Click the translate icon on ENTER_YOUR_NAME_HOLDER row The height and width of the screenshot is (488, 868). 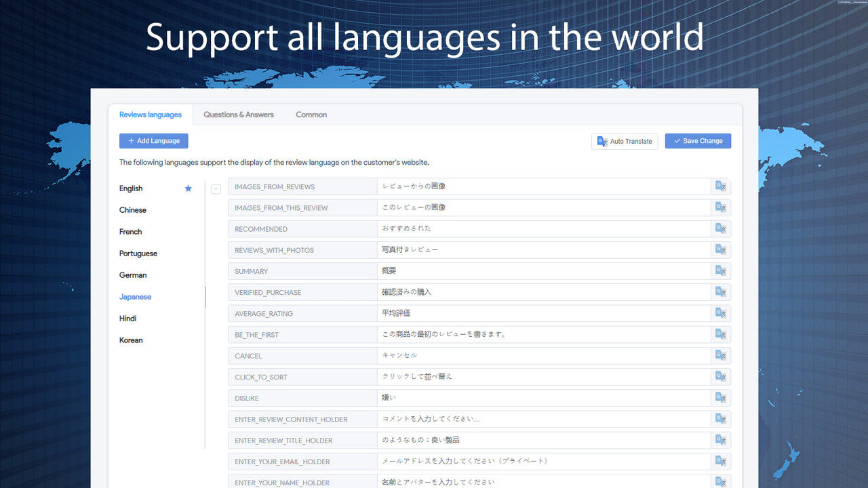720,481
